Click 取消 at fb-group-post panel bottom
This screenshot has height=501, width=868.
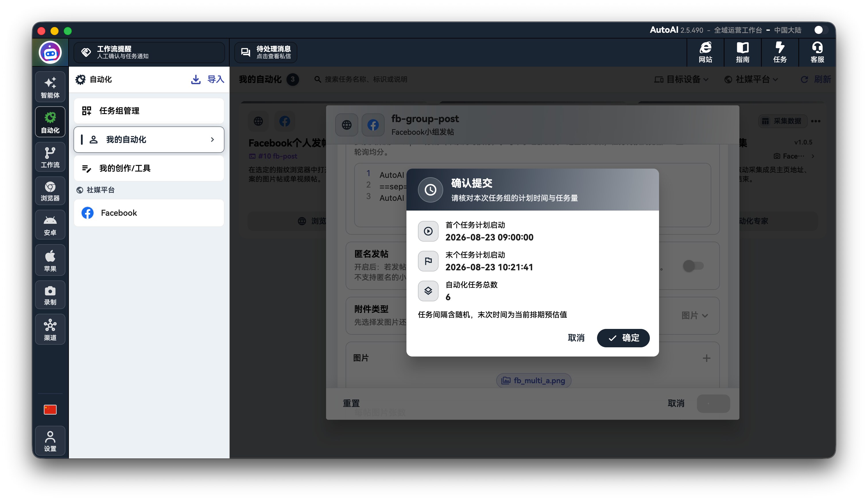[676, 403]
